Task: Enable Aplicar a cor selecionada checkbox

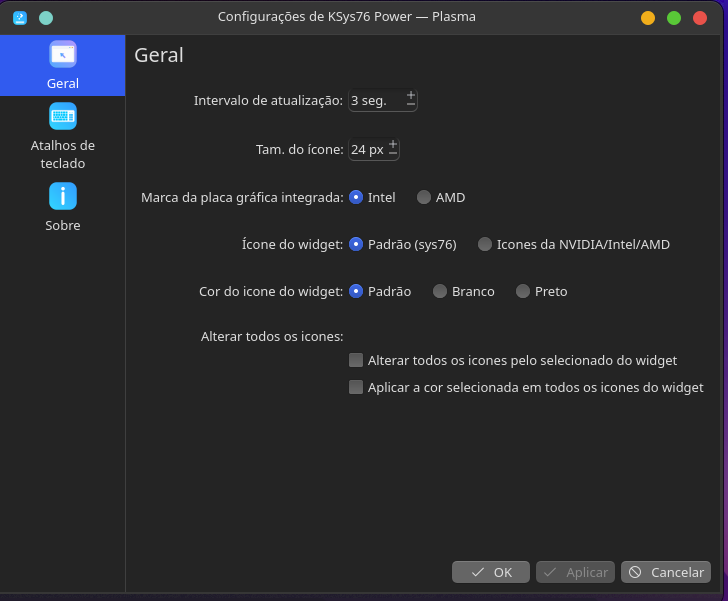Action: click(356, 387)
